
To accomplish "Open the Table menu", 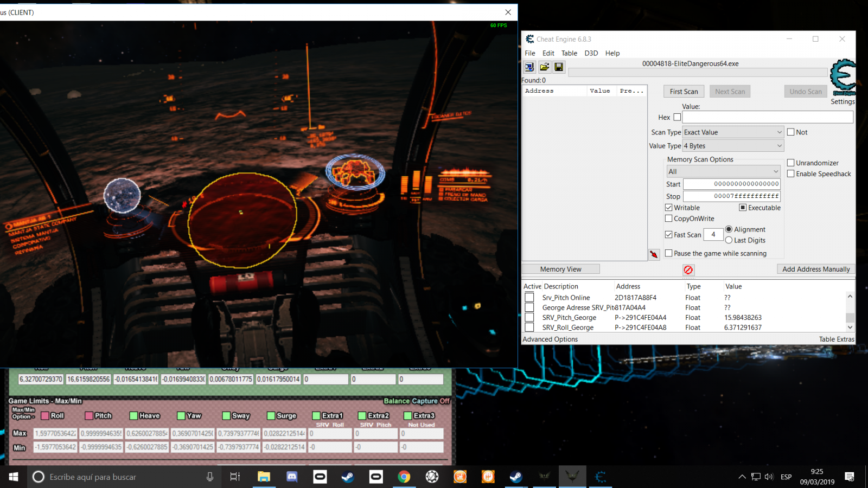I will tap(569, 53).
